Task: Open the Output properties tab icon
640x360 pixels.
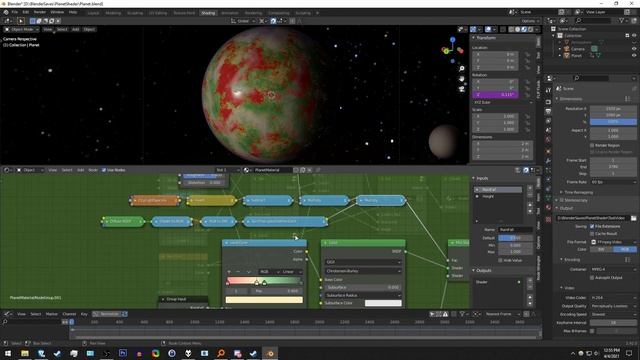Action: 548,111
